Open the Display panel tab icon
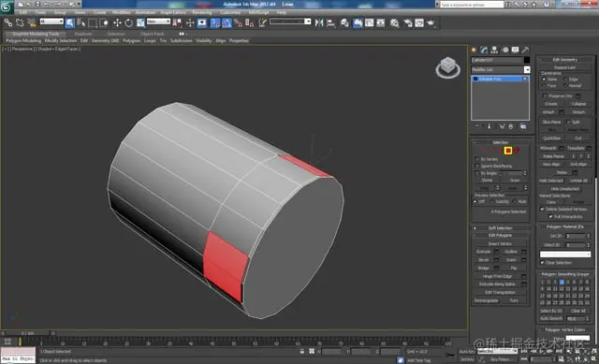599x364 pixels. [x=516, y=50]
